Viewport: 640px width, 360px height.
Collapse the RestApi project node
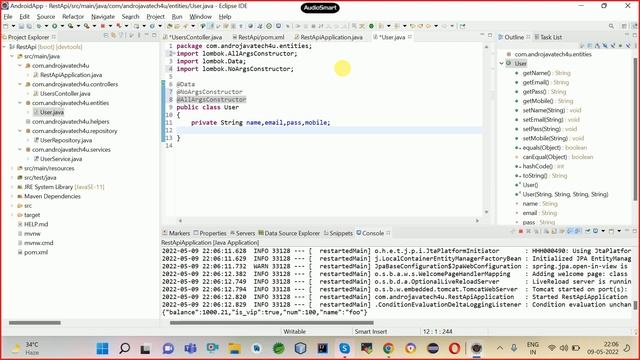(4, 47)
